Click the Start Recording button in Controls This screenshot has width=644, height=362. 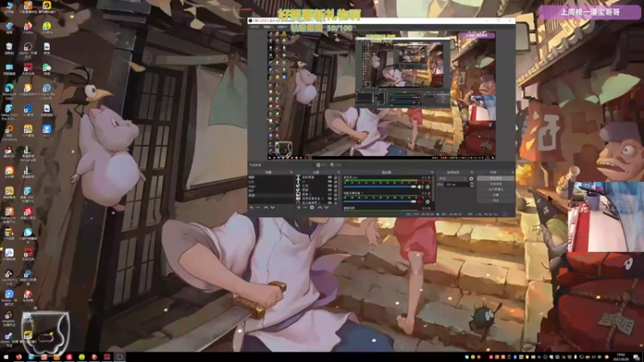pyautogui.click(x=496, y=183)
